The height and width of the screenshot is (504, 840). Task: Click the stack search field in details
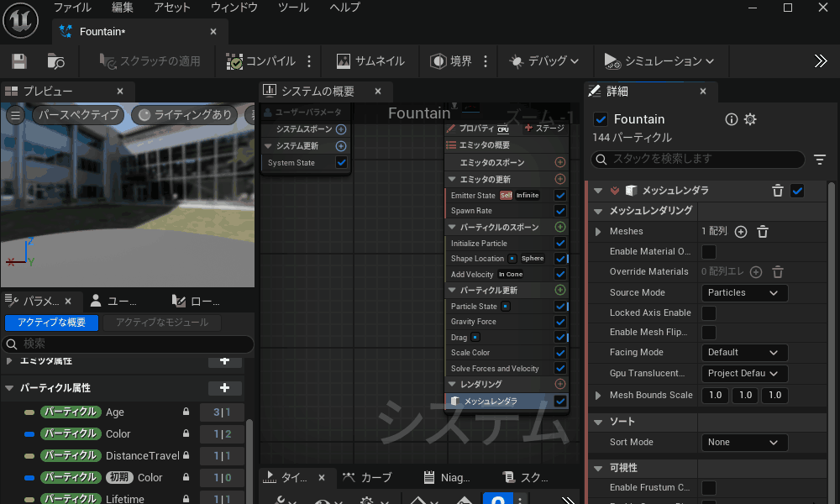[x=697, y=159]
